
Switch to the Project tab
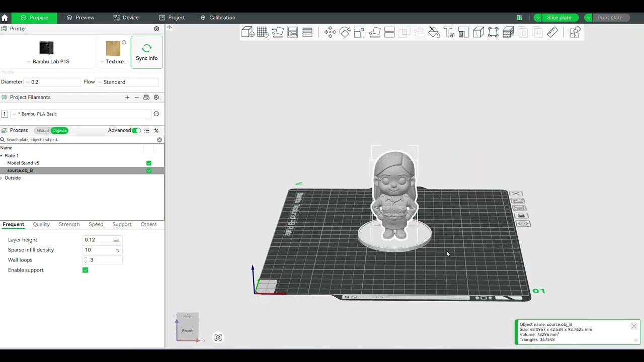[x=172, y=18]
